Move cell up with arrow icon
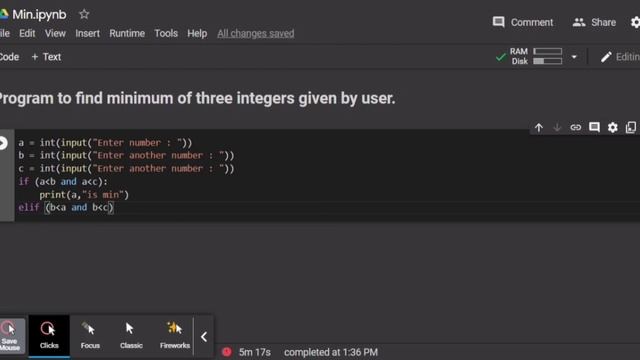The image size is (640, 360). point(539,128)
